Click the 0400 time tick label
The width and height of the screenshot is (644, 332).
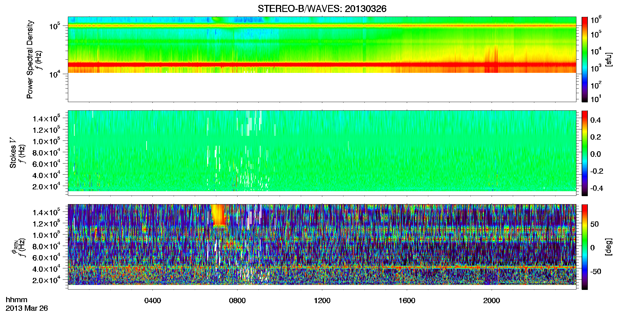[x=153, y=300]
